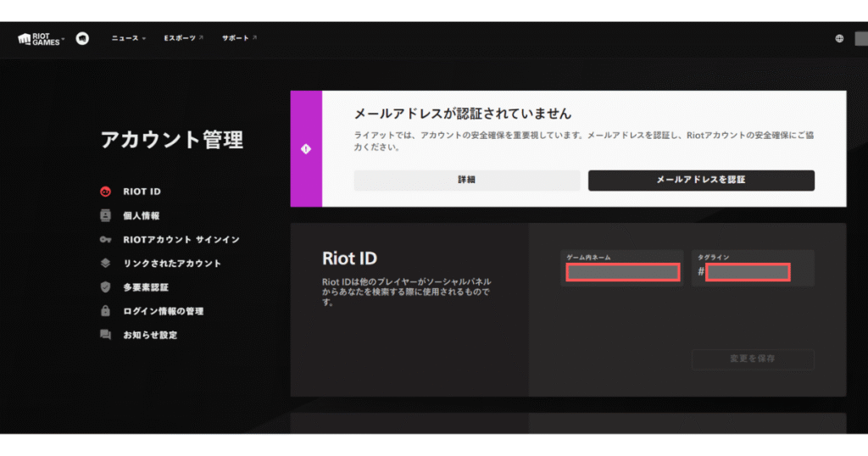Go to ログイン情報の管理 section
Viewport: 868px width, 456px height.
[164, 311]
